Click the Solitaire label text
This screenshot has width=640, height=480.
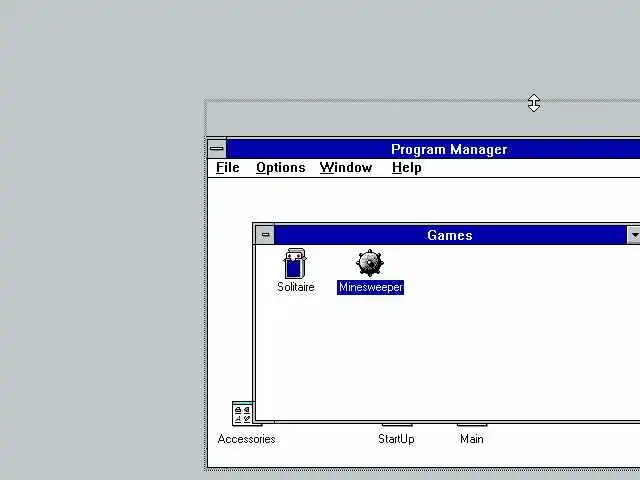pyautogui.click(x=296, y=287)
